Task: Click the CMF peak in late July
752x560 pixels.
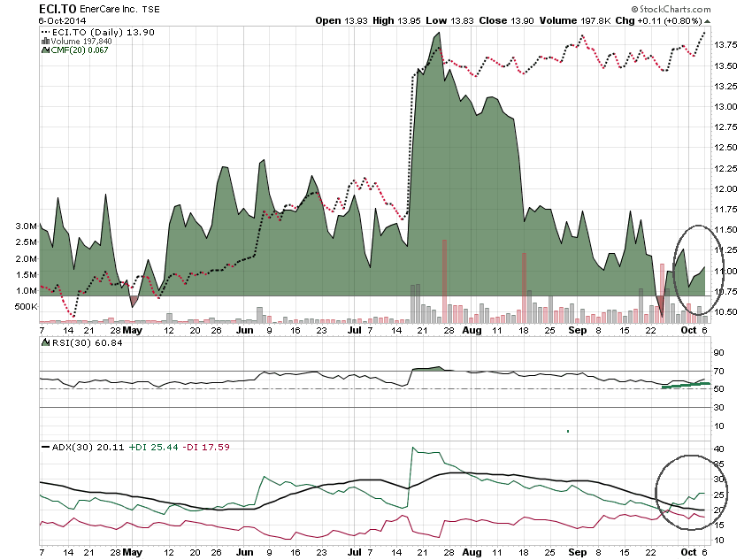Action: pyautogui.click(x=437, y=35)
